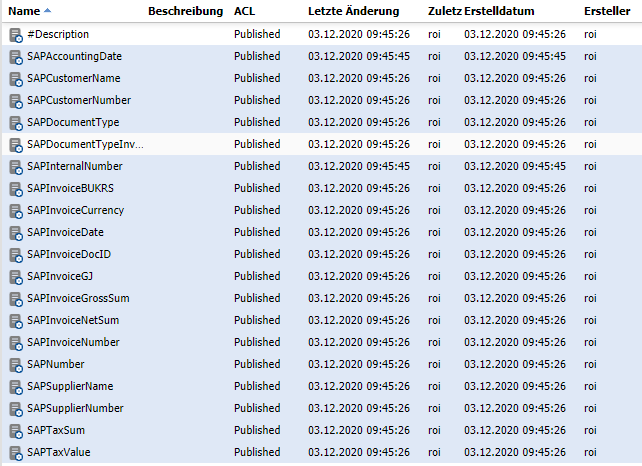Select the SAPDocumentTypeInv... name

click(x=85, y=145)
